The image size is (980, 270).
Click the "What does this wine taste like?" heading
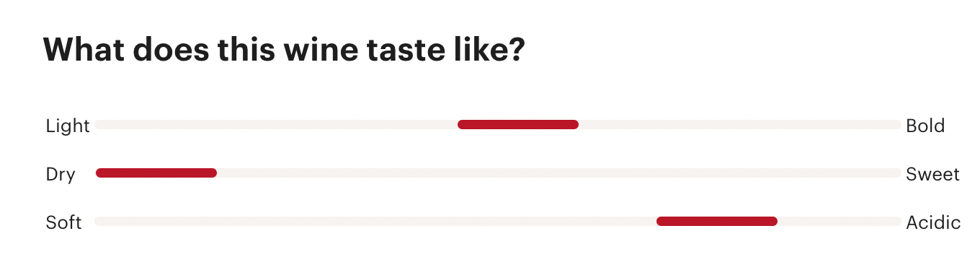(284, 51)
